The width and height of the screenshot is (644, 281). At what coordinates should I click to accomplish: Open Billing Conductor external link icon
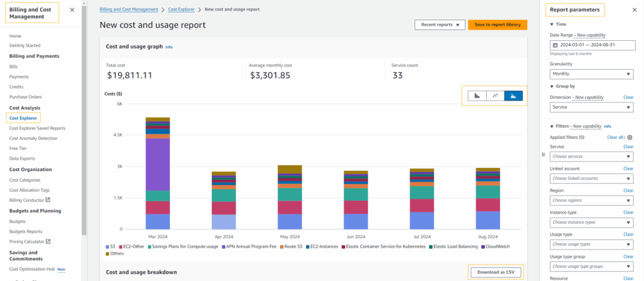click(48, 200)
